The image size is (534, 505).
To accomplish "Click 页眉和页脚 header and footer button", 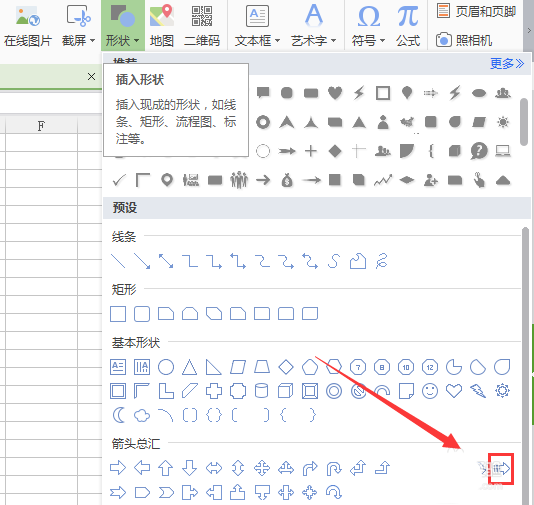I will pyautogui.click(x=476, y=12).
